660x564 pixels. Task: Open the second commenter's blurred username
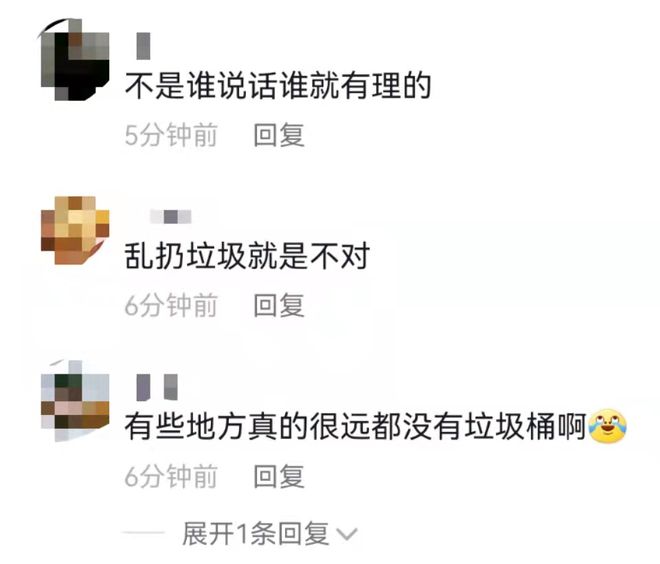(x=170, y=217)
